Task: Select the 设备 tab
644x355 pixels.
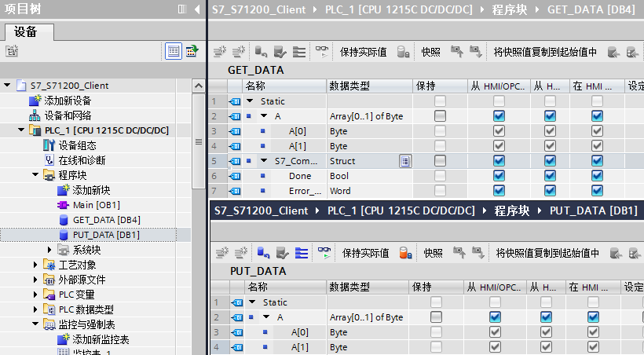Action: point(29,31)
